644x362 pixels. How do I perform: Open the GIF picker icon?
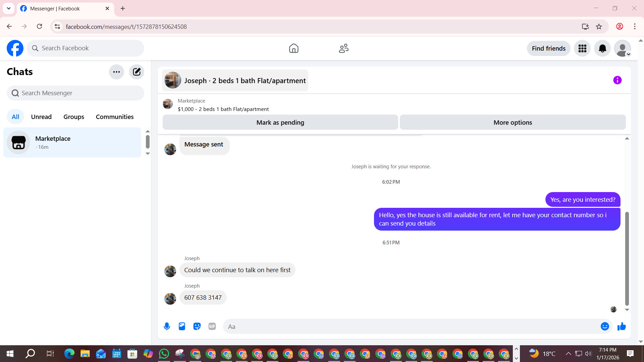212,326
